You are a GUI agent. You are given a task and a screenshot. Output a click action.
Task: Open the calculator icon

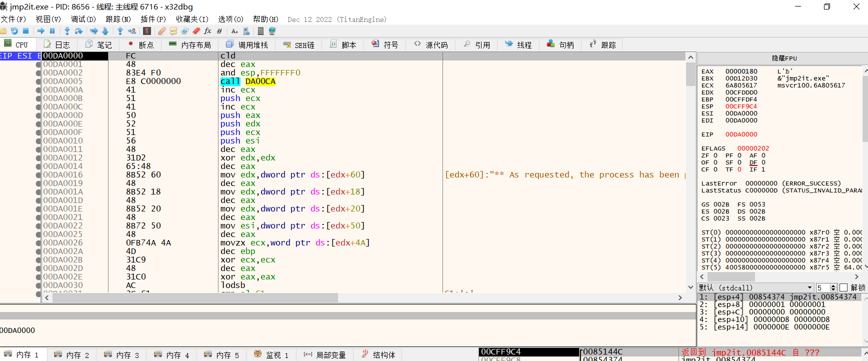pyautogui.click(x=260, y=31)
